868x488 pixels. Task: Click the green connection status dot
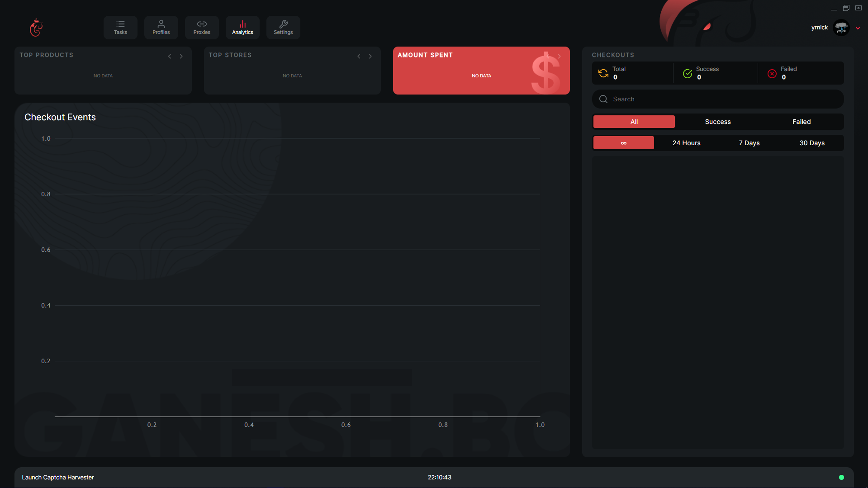pyautogui.click(x=841, y=477)
